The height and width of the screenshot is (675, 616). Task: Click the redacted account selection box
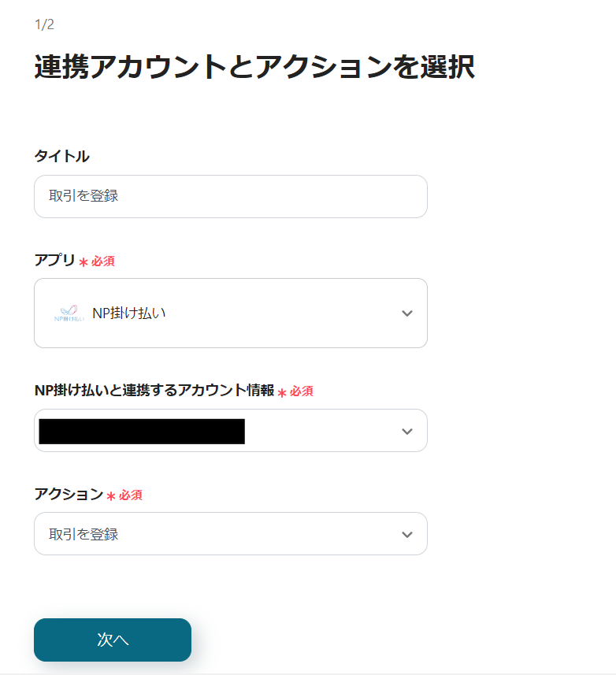[x=231, y=431]
